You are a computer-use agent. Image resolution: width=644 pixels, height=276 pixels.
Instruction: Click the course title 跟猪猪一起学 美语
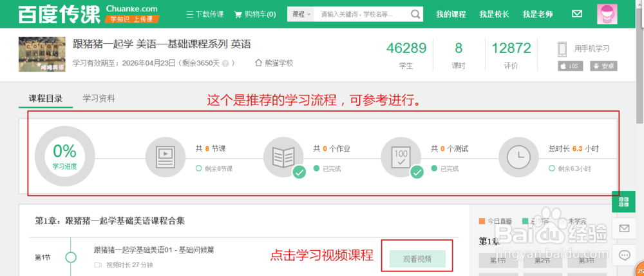(x=162, y=44)
